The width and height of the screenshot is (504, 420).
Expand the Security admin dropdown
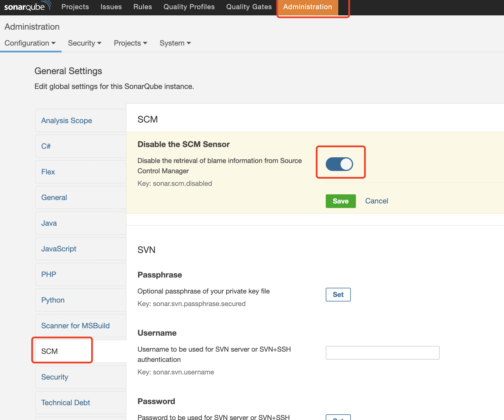point(85,43)
